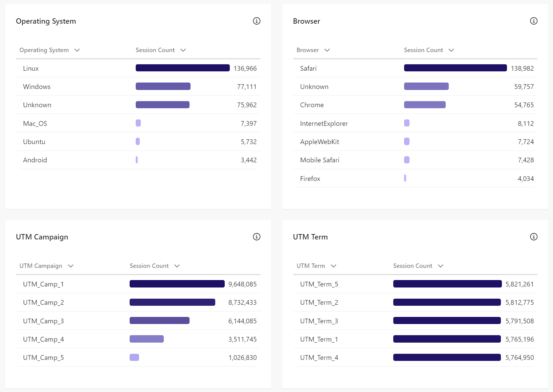Screen dimensions: 553x392
Task: Click the UTM Term card title
Action: point(310,237)
